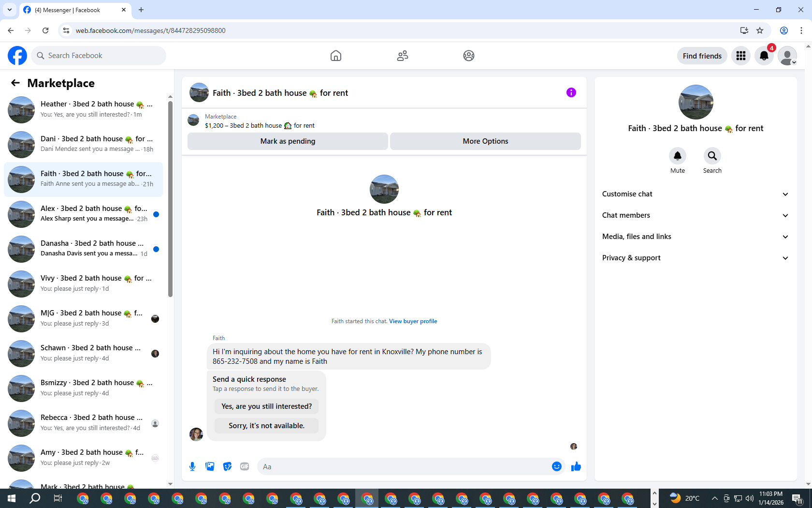Open Chrome profile icon in toolbar
Screen dimensions: 812x508
(784, 30)
